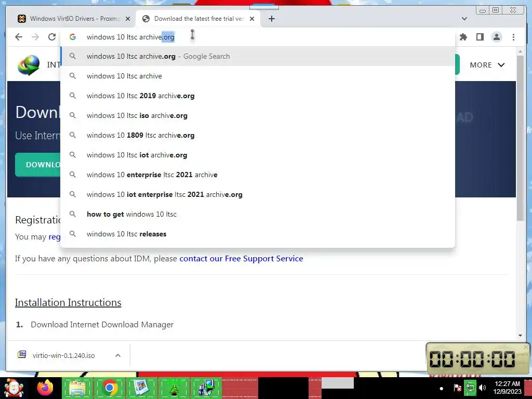Click the green DOWNLOAD button
532x399 pixels.
tap(38, 165)
